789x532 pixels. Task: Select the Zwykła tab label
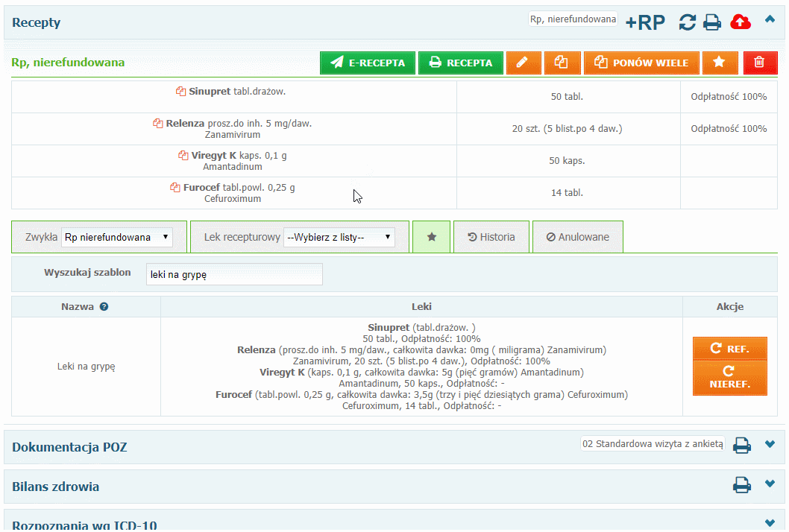[41, 238]
